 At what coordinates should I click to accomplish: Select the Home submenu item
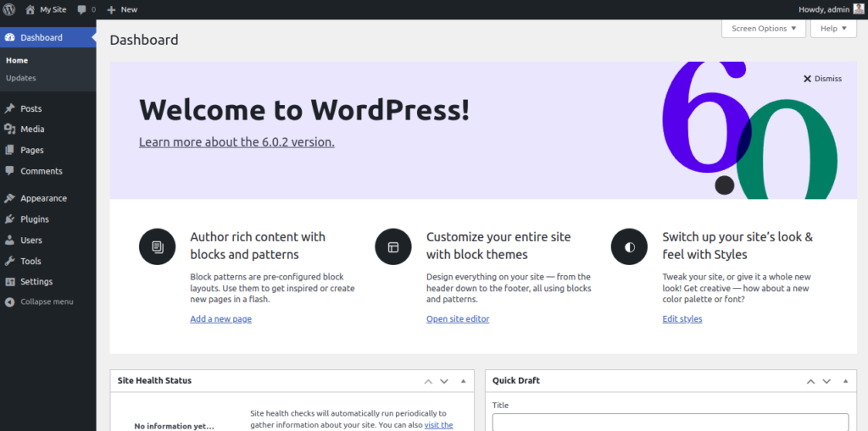tap(17, 60)
